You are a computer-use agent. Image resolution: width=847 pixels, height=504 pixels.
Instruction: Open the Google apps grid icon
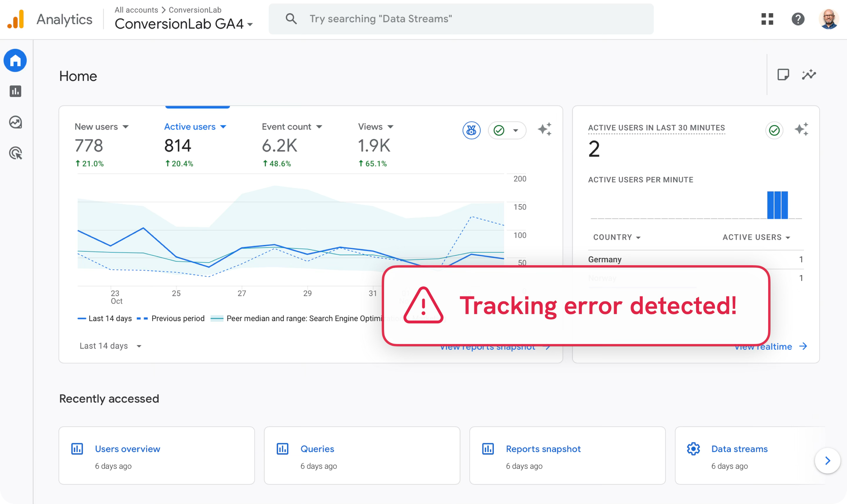click(x=767, y=19)
